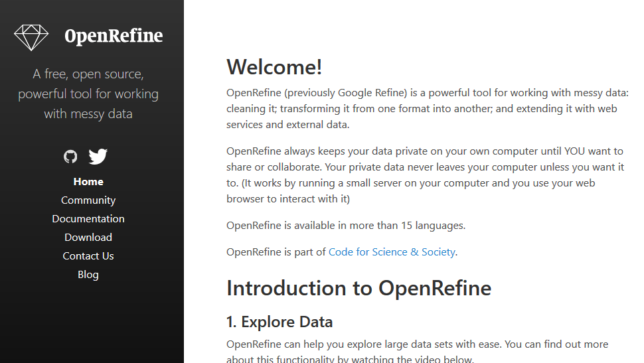Click the text 'OpenRefine is available in more than 15 languages.'

coord(346,226)
